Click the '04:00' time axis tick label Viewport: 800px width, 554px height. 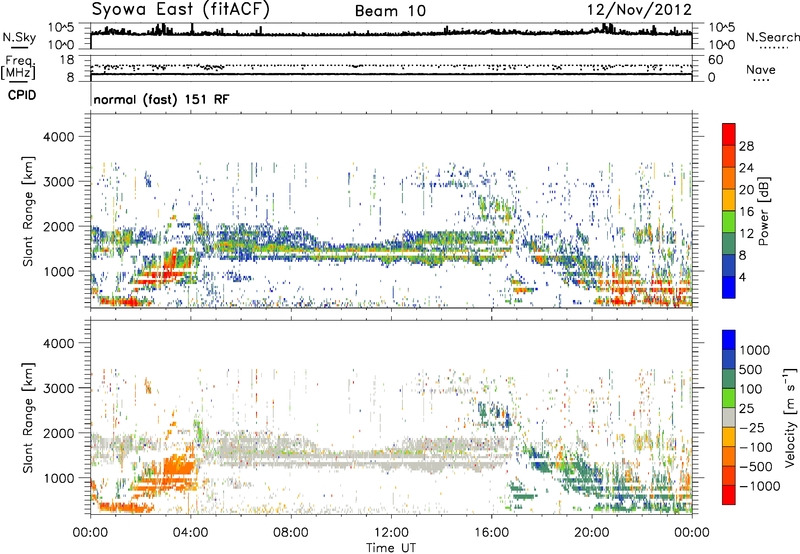[190, 533]
